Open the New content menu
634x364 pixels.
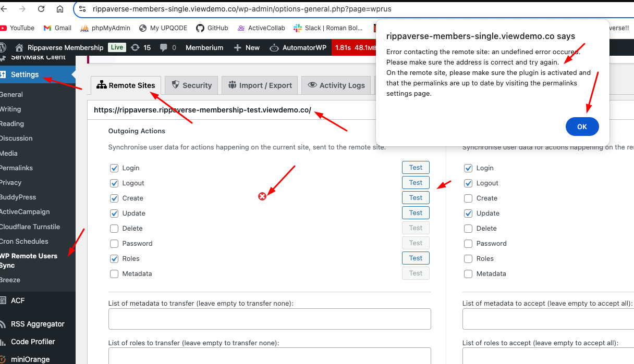tap(247, 47)
